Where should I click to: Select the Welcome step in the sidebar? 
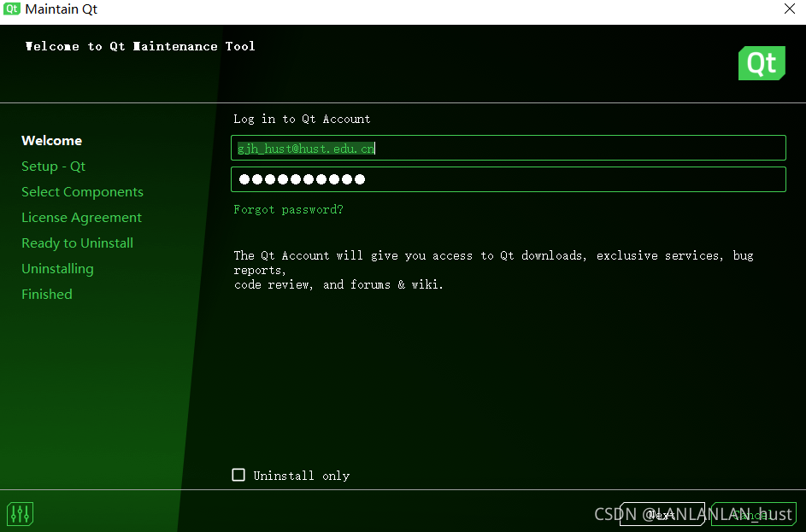pos(52,141)
